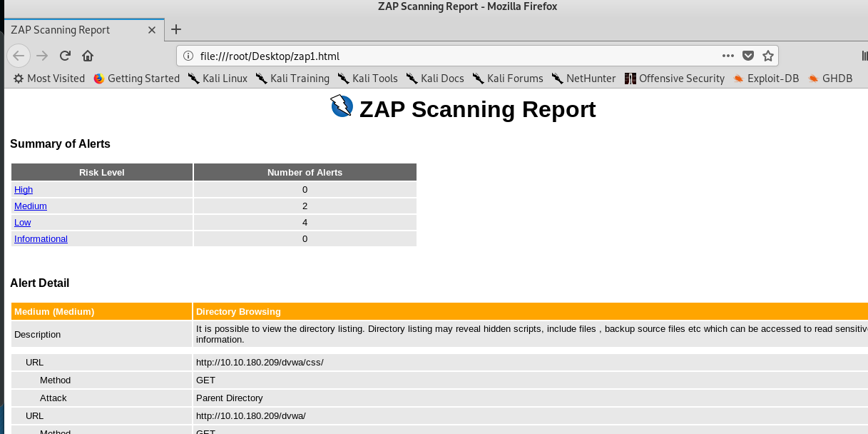Open the Firefox Home page button

(88, 56)
